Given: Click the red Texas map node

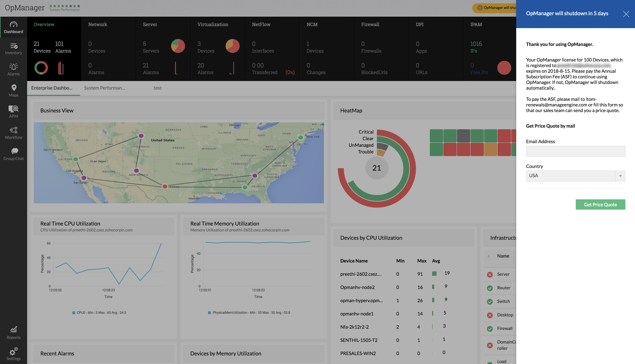Looking at the screenshot, I should tap(165, 186).
